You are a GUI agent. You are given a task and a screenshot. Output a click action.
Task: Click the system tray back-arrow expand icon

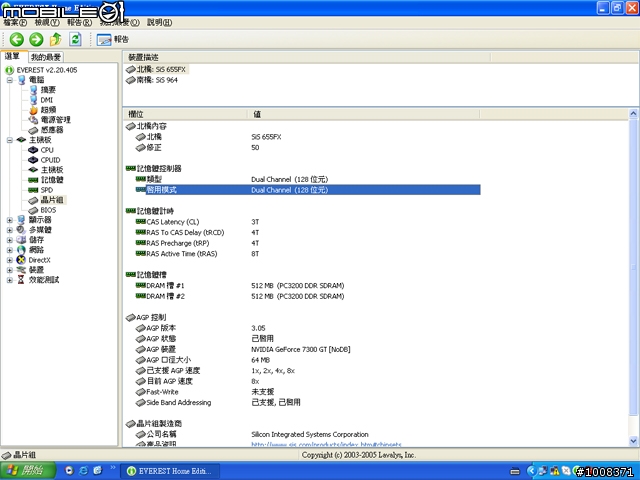(531, 471)
